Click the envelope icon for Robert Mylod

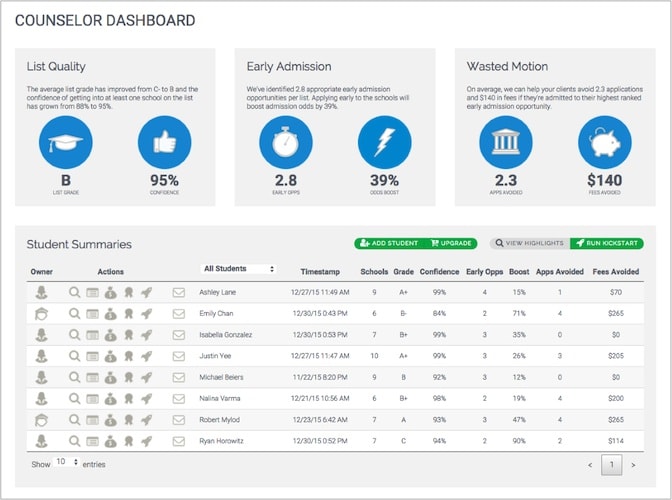click(179, 420)
